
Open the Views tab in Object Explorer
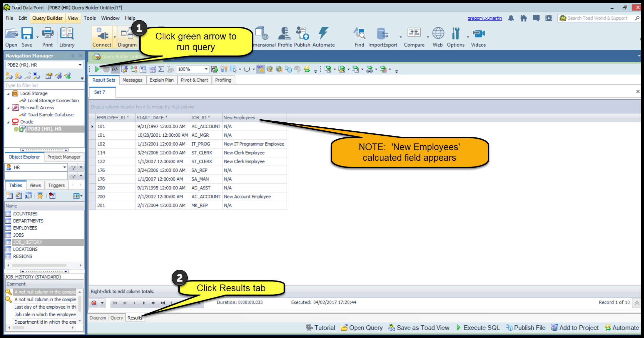(x=35, y=185)
